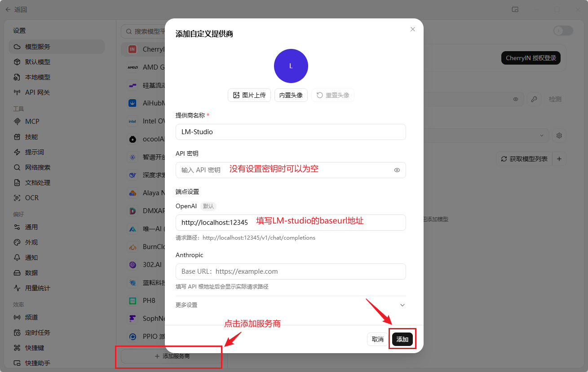This screenshot has width=588, height=372.
Task: Click the CherryIN provider logo
Action: (x=132, y=49)
